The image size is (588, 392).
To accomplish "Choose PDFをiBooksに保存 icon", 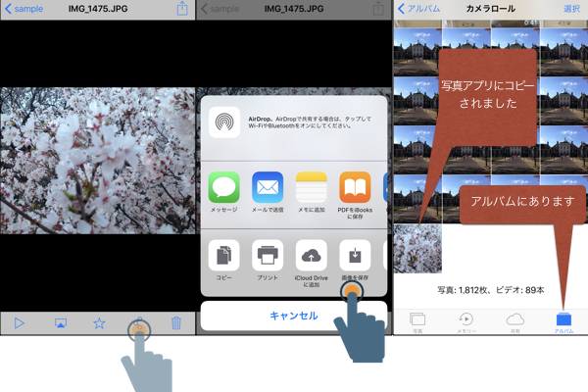I will coord(355,187).
